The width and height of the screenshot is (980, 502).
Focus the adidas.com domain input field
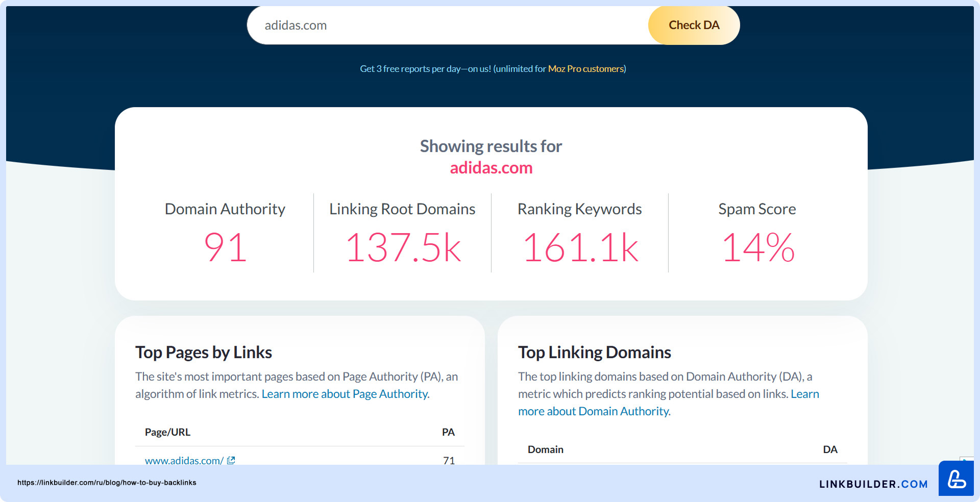448,25
